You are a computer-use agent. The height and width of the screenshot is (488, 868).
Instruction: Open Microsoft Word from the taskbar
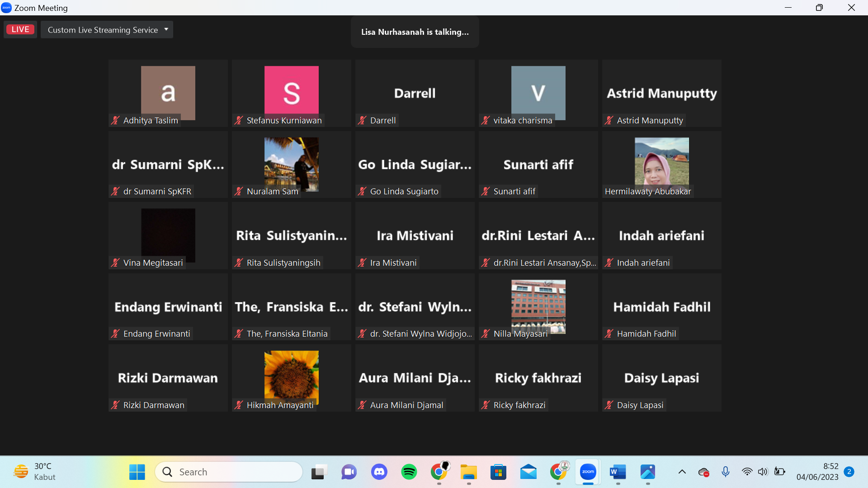[x=618, y=472]
